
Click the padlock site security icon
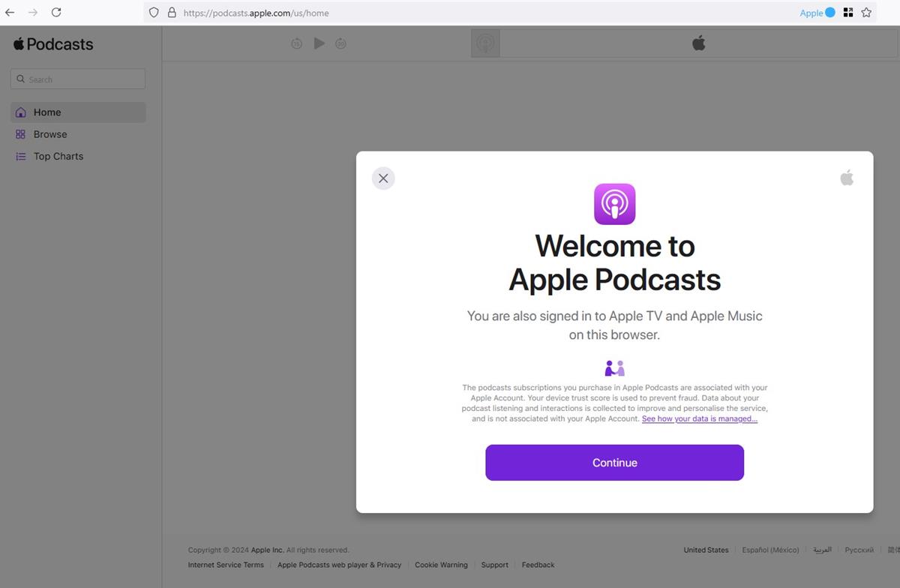pos(171,13)
